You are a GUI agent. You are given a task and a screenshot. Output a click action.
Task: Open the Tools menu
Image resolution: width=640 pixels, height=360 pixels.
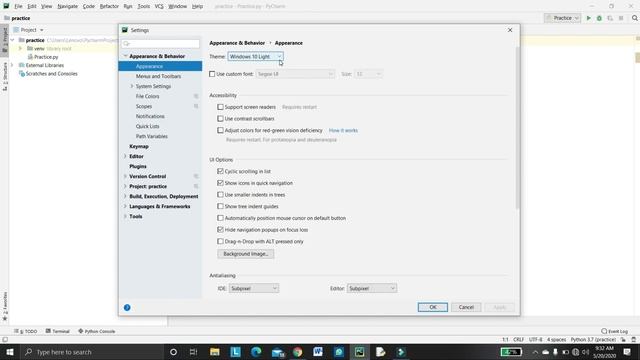(143, 6)
